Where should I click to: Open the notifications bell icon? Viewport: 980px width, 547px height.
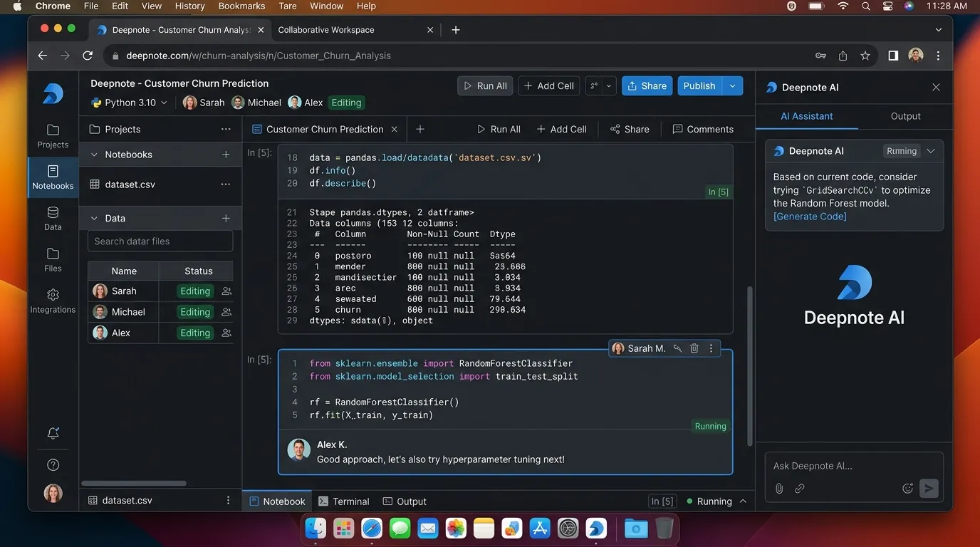coord(53,433)
